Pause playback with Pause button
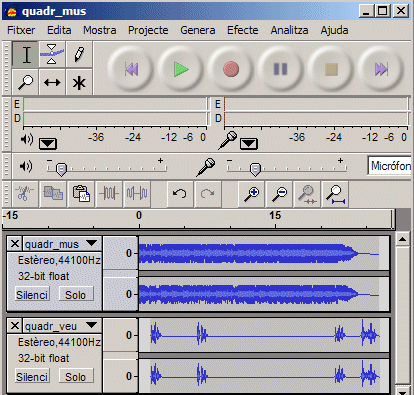Viewport: 414px width, 395px height. 280,69
